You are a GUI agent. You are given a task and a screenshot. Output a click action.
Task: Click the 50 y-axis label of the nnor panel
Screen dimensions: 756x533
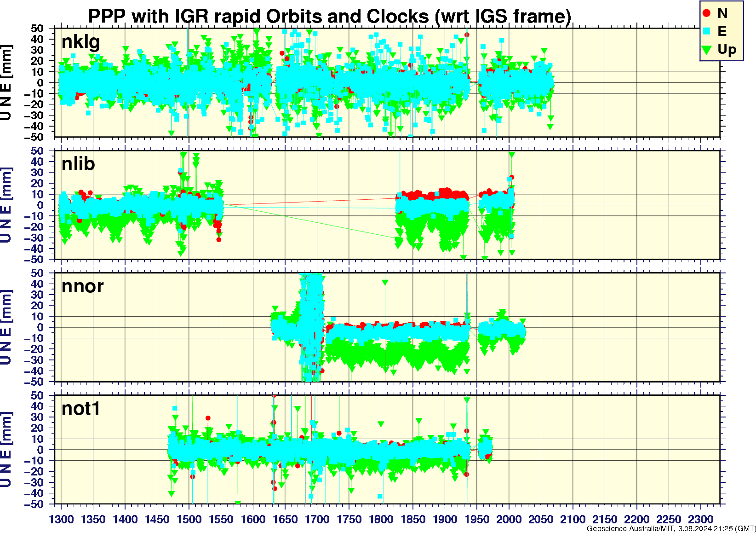tap(37, 273)
